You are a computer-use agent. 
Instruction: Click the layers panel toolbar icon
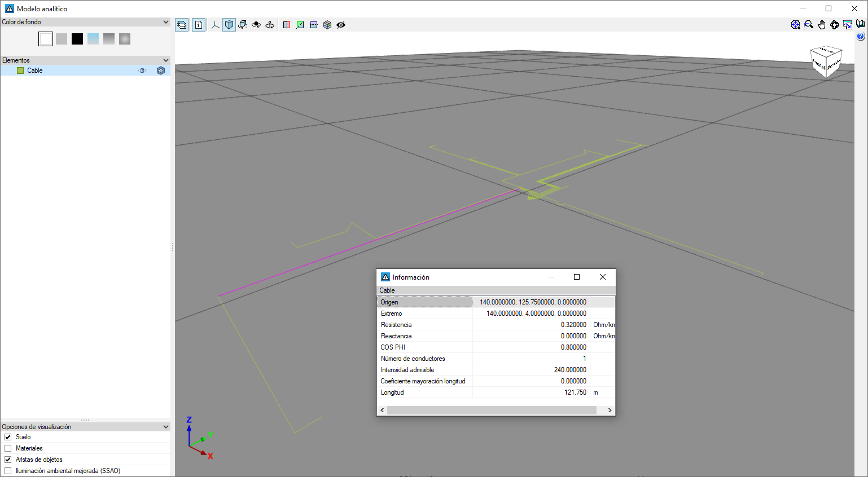[x=182, y=25]
